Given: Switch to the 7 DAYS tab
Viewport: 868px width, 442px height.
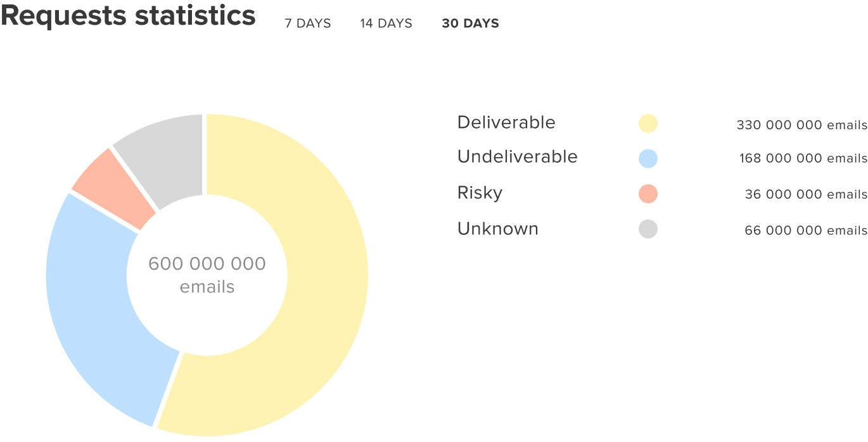Looking at the screenshot, I should click(x=307, y=23).
